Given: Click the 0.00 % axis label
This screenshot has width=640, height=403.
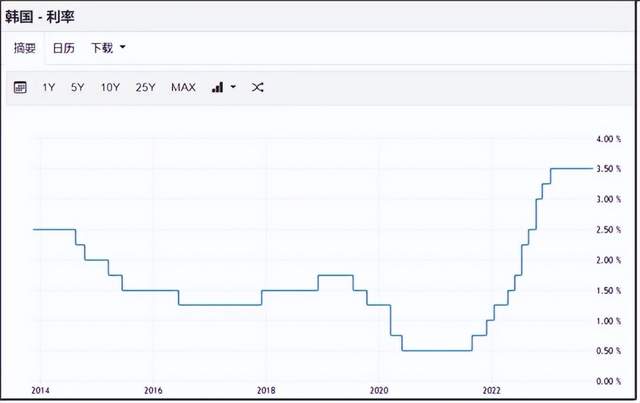Looking at the screenshot, I should click(x=609, y=381).
